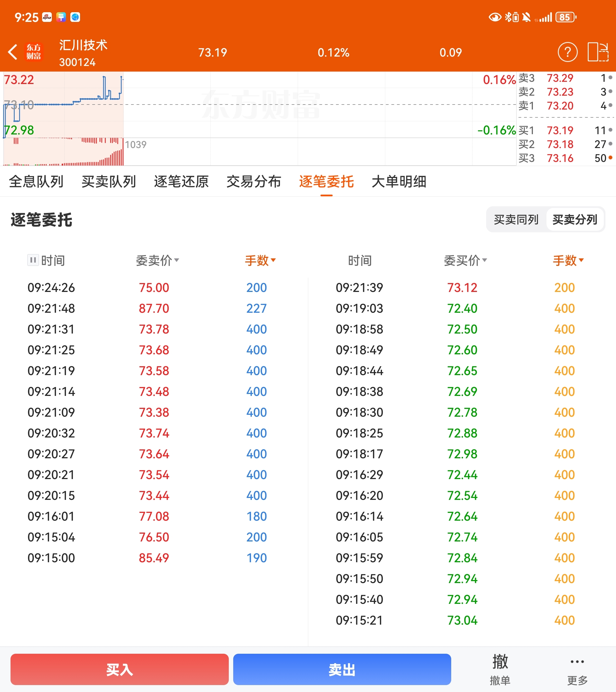Switch to 全息队列 tab
The image size is (616, 692).
[36, 182]
